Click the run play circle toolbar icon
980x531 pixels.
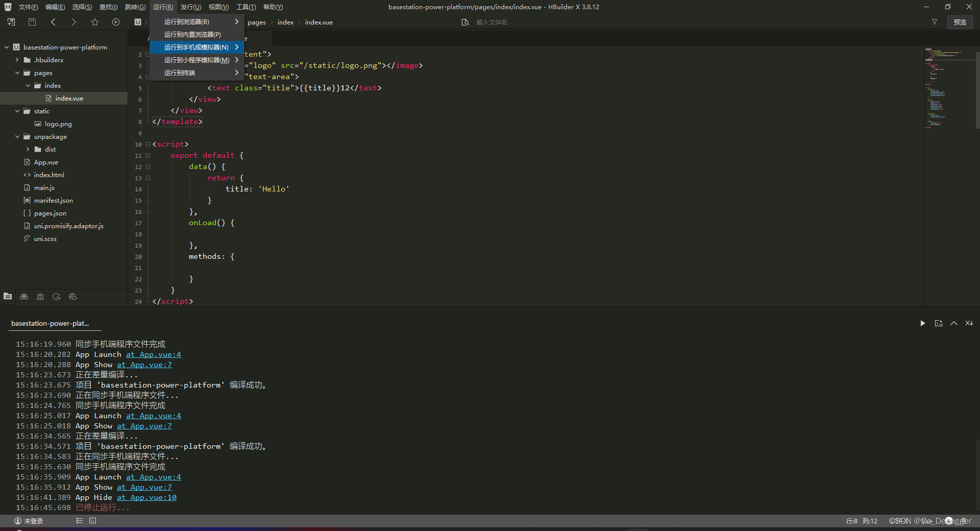click(x=116, y=22)
